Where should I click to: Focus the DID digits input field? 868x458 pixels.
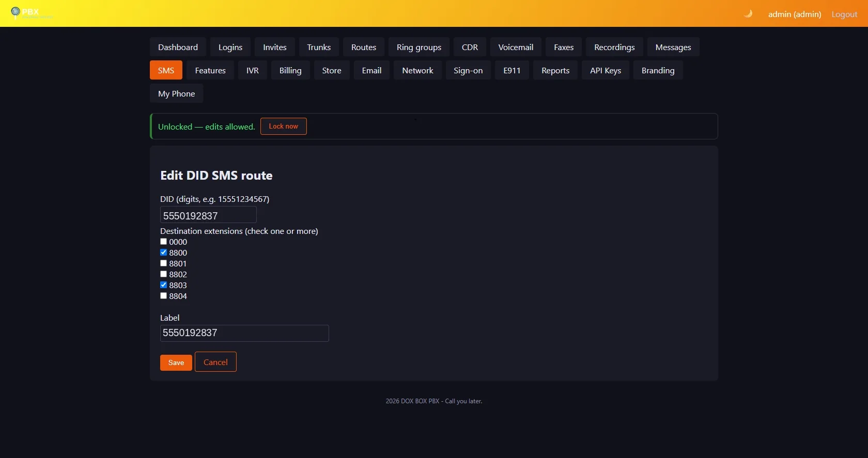point(208,215)
